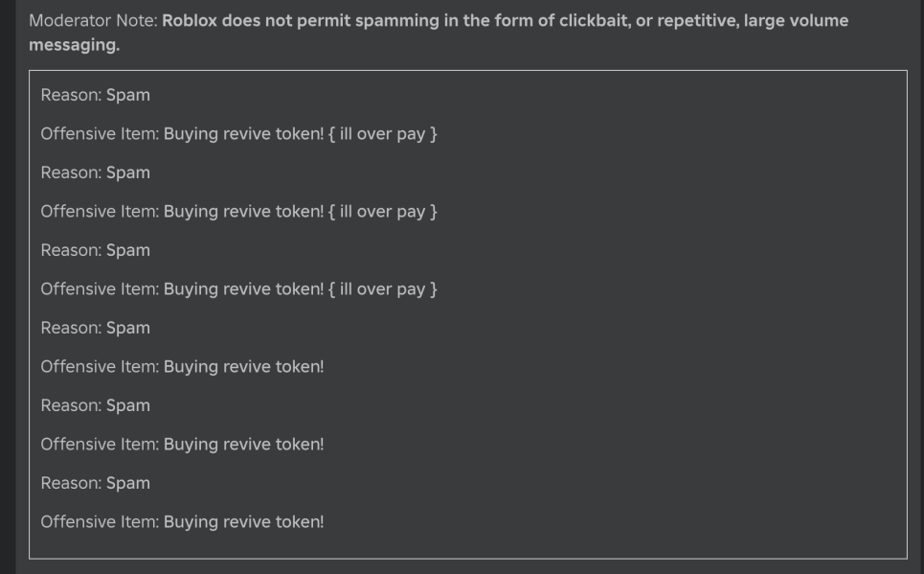Click the word "messaging." ending the note
The width and height of the screenshot is (924, 574).
pyautogui.click(x=74, y=46)
